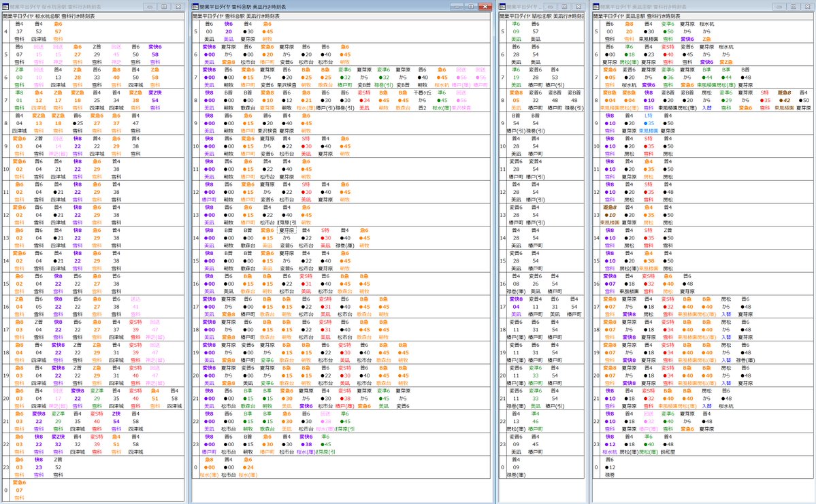This screenshot has width=816, height=504.
Task: Click the header label row in the rightmost window
Action: (x=703, y=16)
